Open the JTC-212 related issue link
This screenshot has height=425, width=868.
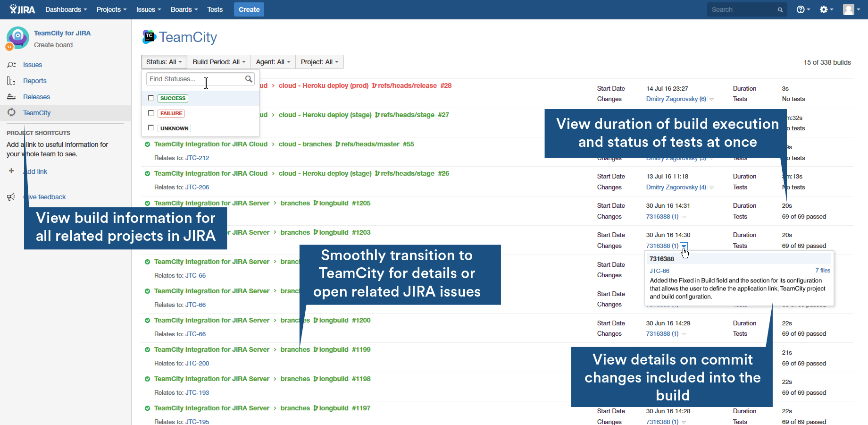[x=197, y=158]
